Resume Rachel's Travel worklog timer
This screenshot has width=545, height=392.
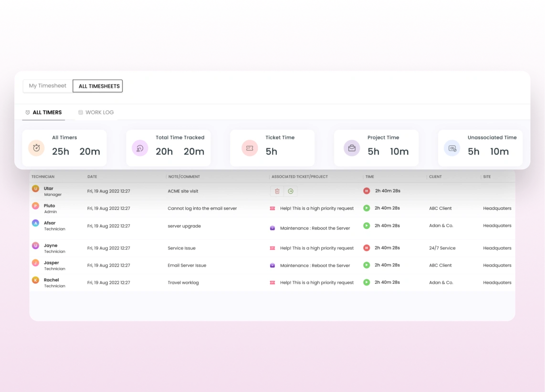point(367,282)
